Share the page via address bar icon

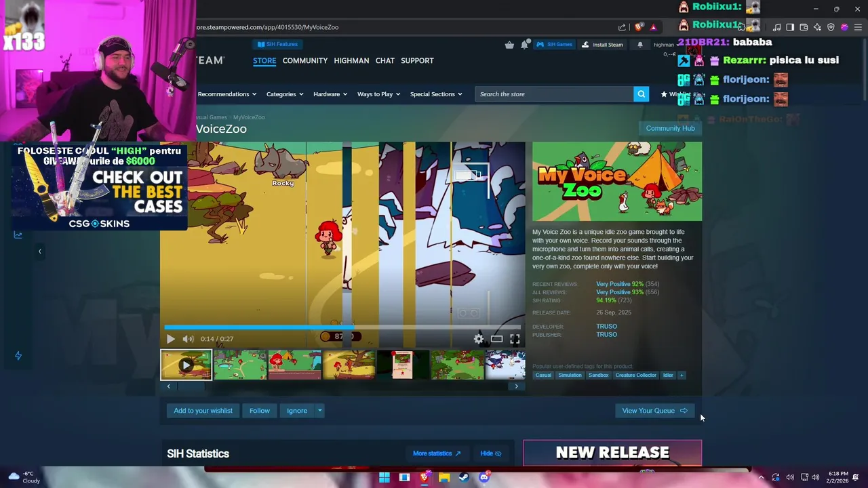click(622, 27)
